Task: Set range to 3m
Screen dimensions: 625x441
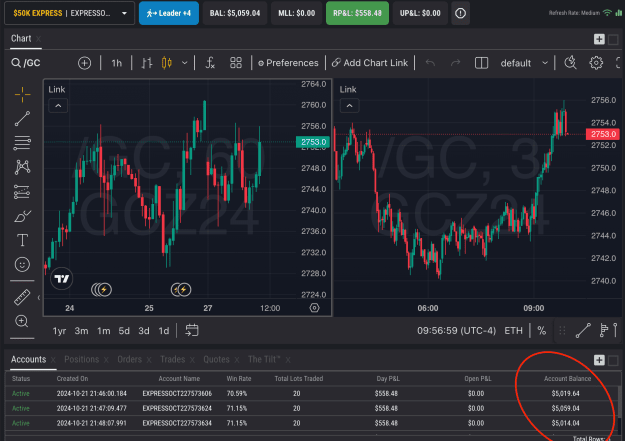Action: [x=81, y=331]
